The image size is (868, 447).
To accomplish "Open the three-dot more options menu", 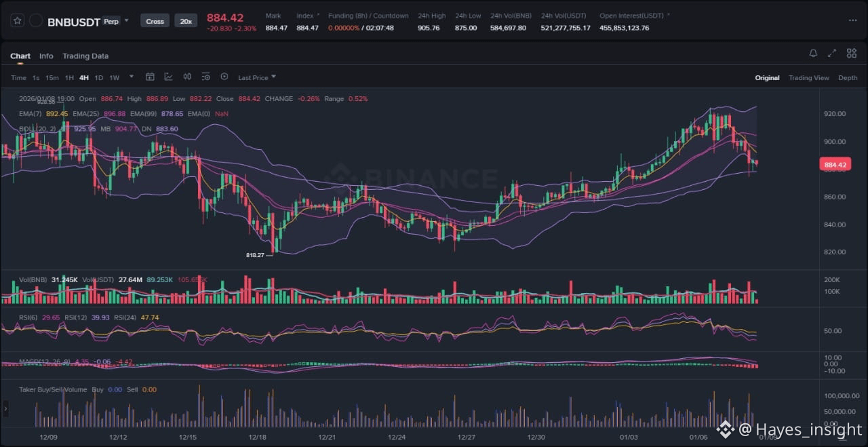I will click(x=852, y=21).
